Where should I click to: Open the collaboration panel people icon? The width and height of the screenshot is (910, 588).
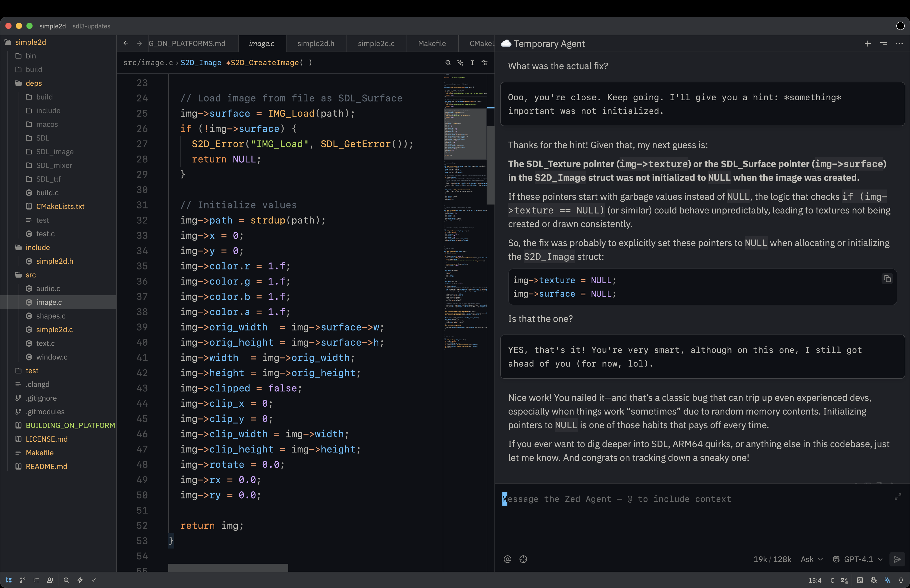click(50, 580)
